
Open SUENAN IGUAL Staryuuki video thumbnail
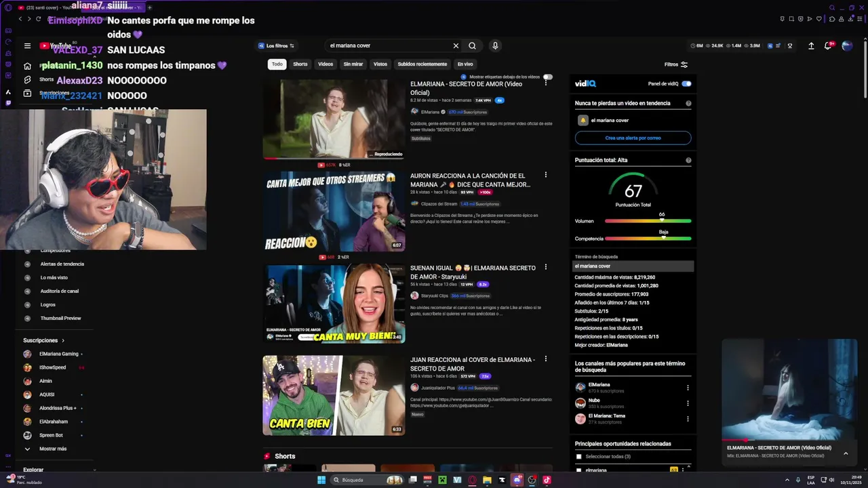(334, 303)
